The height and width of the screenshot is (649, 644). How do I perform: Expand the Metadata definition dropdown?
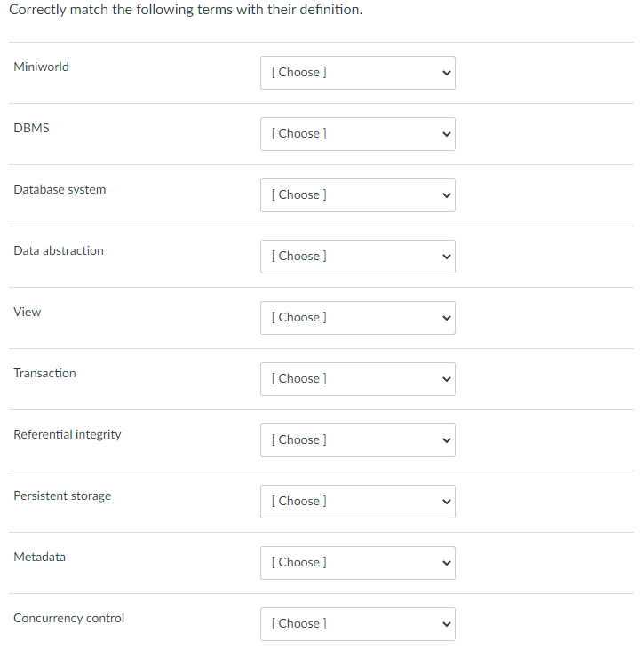point(357,563)
